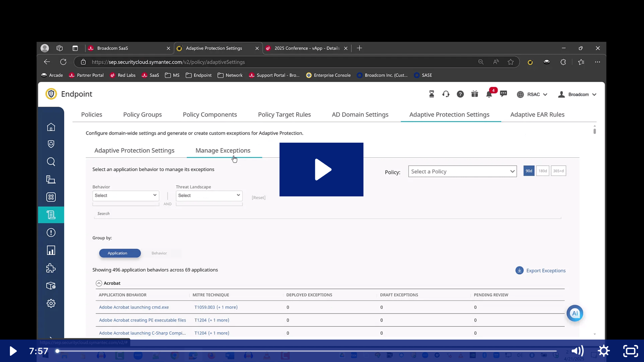Click the notifications bell icon

tap(489, 94)
